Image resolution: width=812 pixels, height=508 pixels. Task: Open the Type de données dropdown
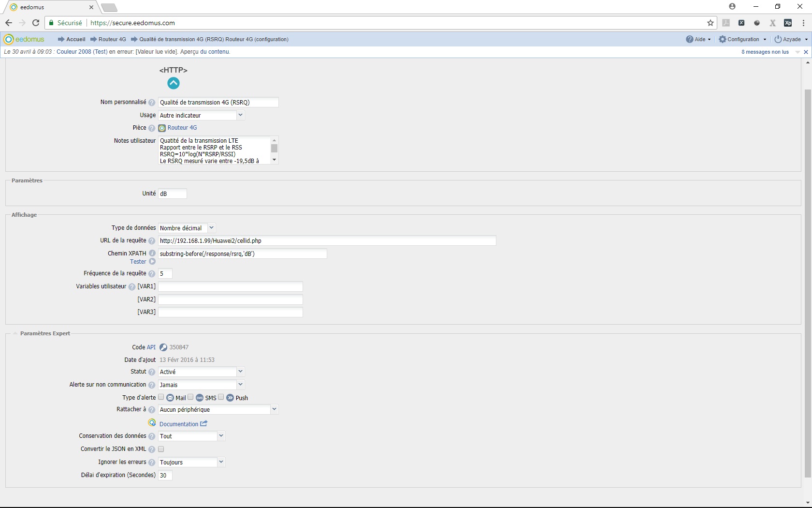(x=211, y=228)
